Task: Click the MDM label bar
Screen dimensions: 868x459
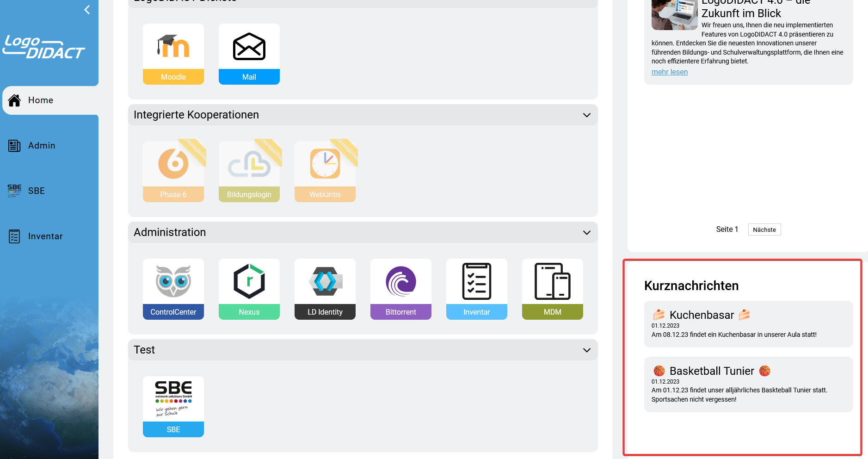Action: point(553,312)
